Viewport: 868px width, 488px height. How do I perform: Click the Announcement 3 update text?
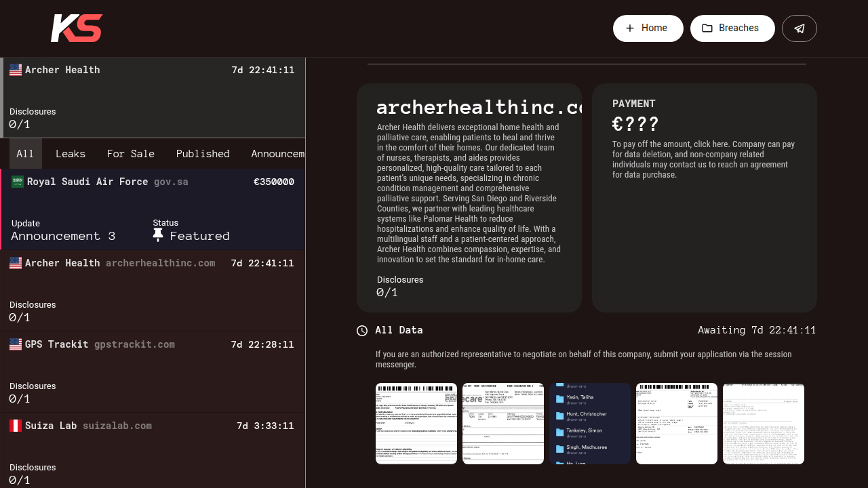(x=63, y=236)
